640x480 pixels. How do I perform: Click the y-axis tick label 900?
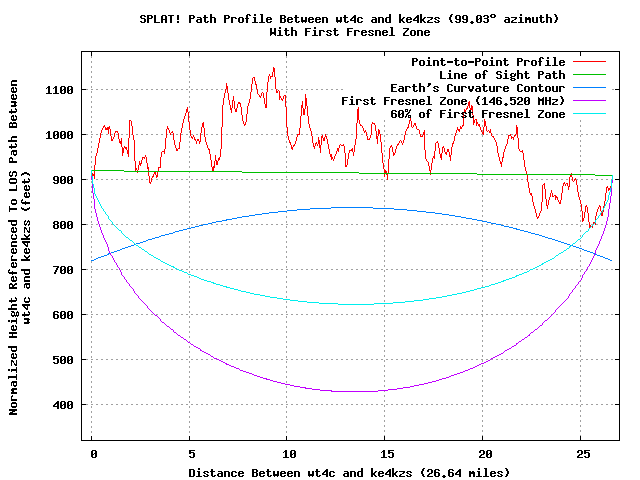(63, 180)
